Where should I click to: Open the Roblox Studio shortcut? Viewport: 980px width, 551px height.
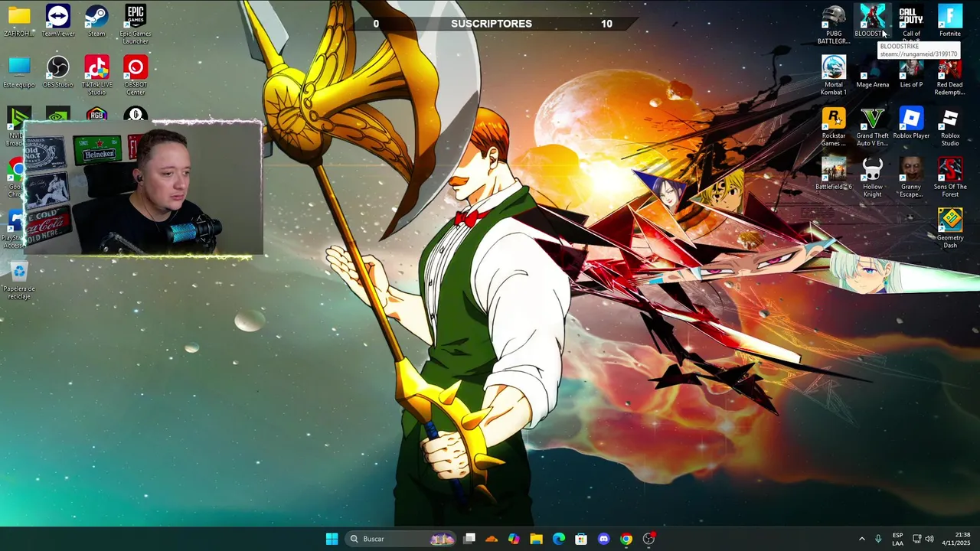pos(950,127)
